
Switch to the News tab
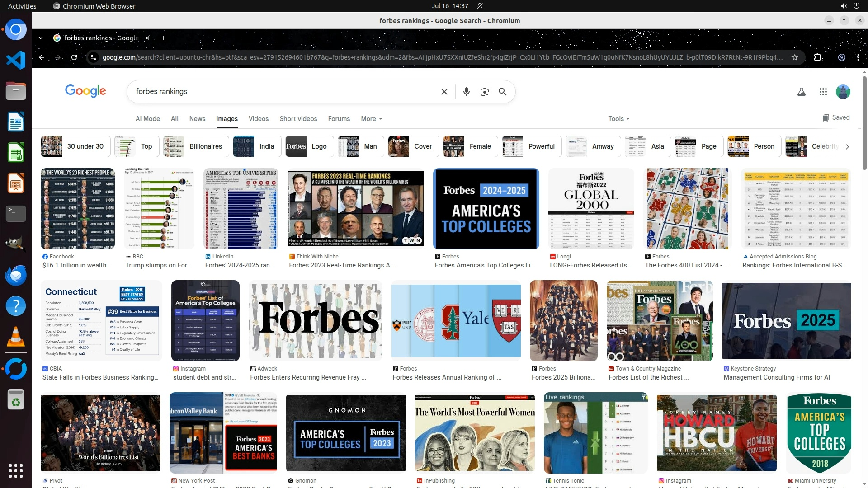[197, 119]
